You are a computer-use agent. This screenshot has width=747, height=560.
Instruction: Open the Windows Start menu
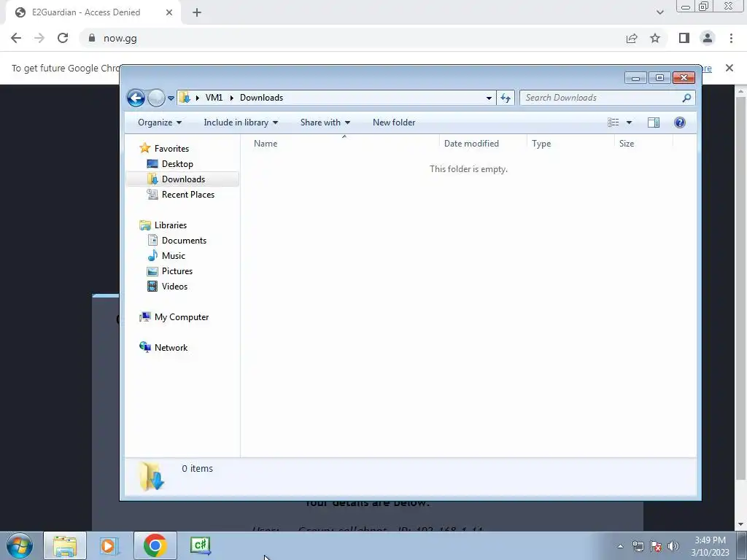pos(19,545)
